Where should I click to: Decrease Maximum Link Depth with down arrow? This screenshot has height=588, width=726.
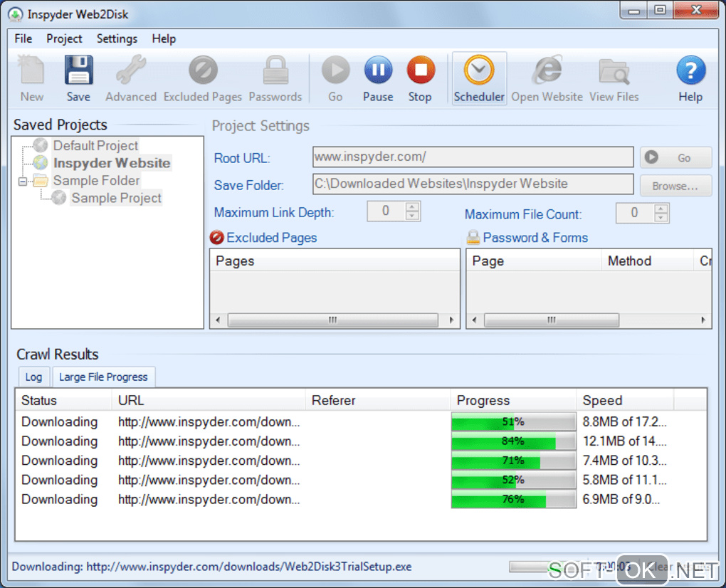click(411, 215)
